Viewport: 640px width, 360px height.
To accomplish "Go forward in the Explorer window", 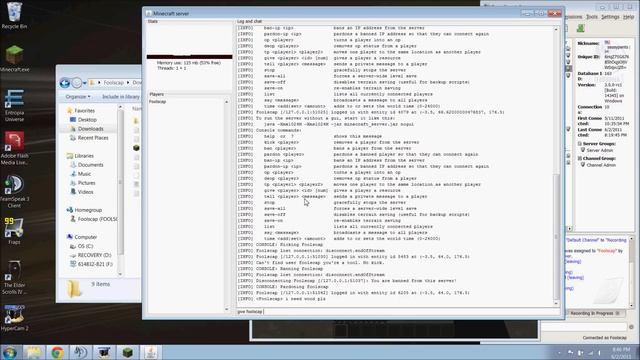I will point(76,83).
